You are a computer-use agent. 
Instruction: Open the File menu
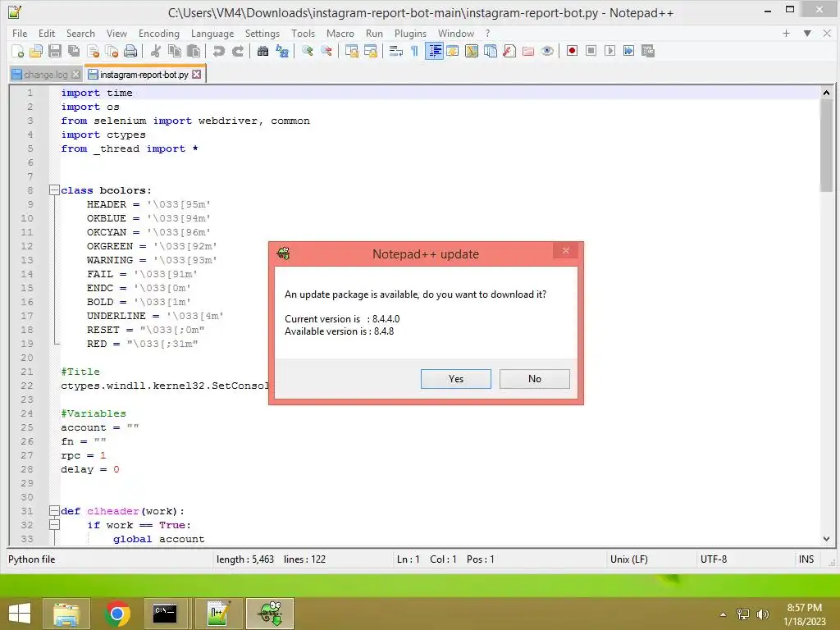(20, 33)
